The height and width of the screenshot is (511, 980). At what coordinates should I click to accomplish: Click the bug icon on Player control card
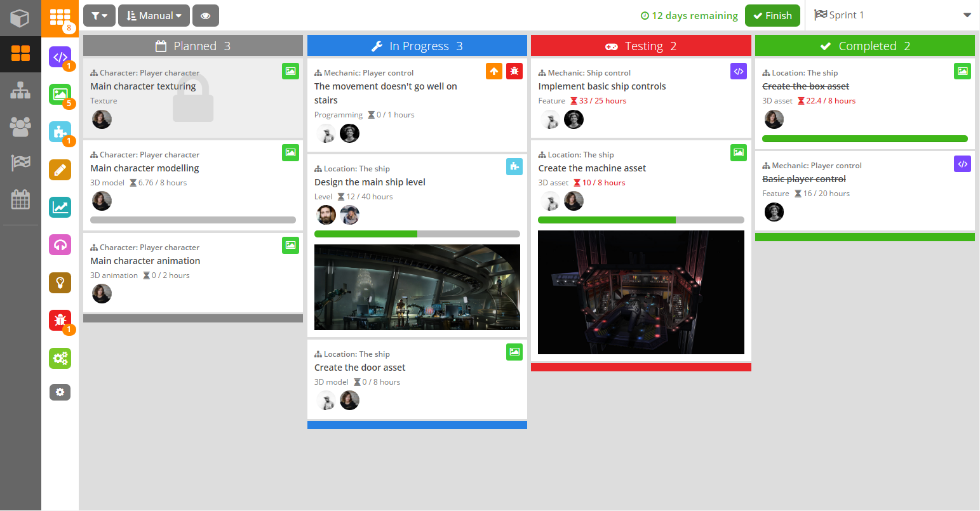click(514, 71)
